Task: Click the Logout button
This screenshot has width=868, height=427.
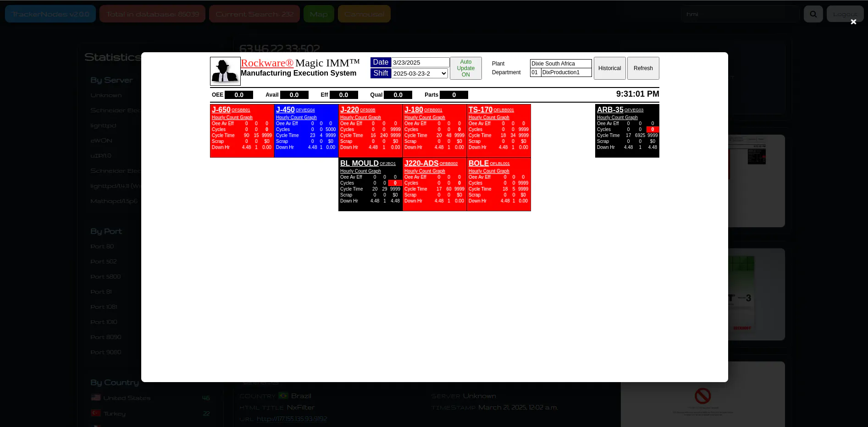Action: pos(845,14)
